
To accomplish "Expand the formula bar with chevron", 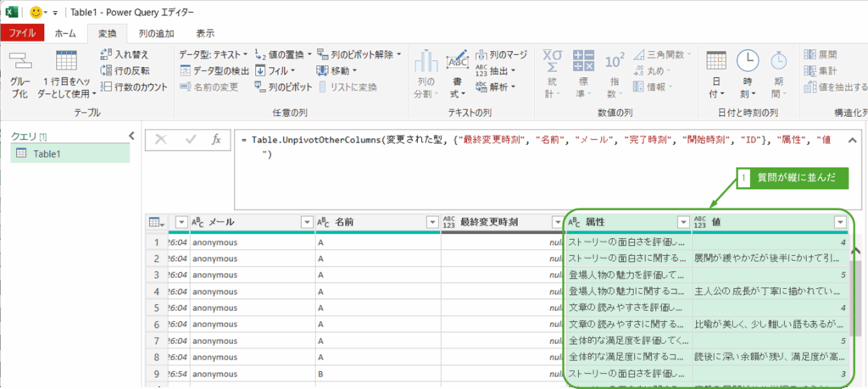I will 852,139.
